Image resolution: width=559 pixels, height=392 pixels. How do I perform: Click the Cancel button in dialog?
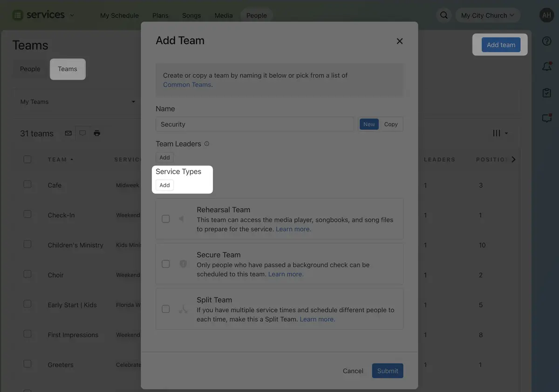click(353, 371)
